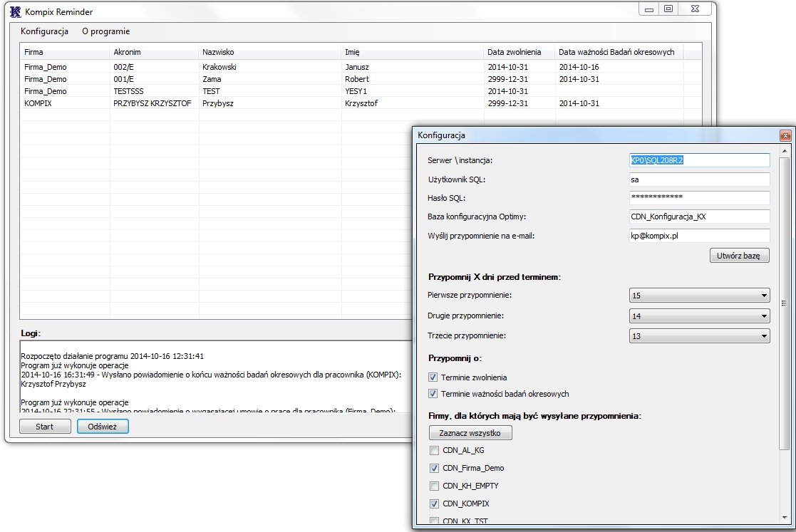Click the Zaznacz wszystko button

[470, 432]
